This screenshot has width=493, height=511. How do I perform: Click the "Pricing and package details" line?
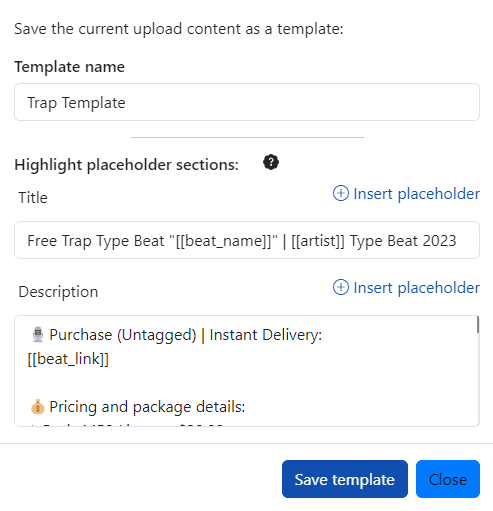tap(147, 407)
